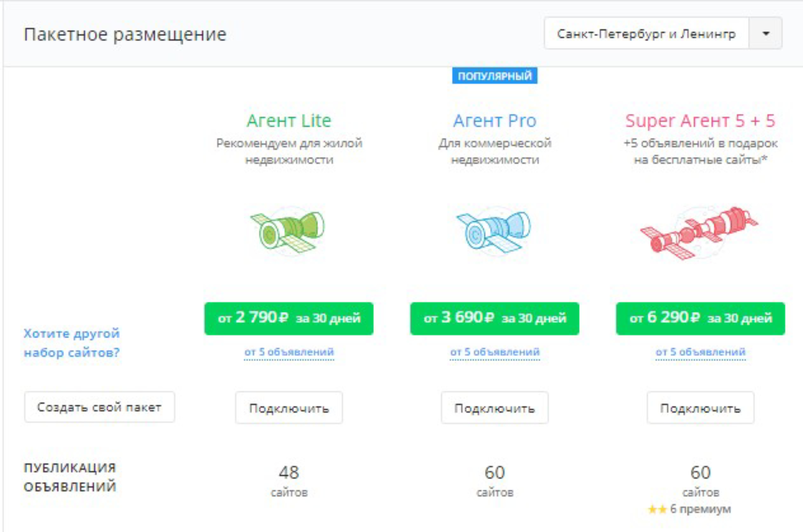
Task: Select the 'от 3 690 ₽' price button
Action: (x=495, y=318)
